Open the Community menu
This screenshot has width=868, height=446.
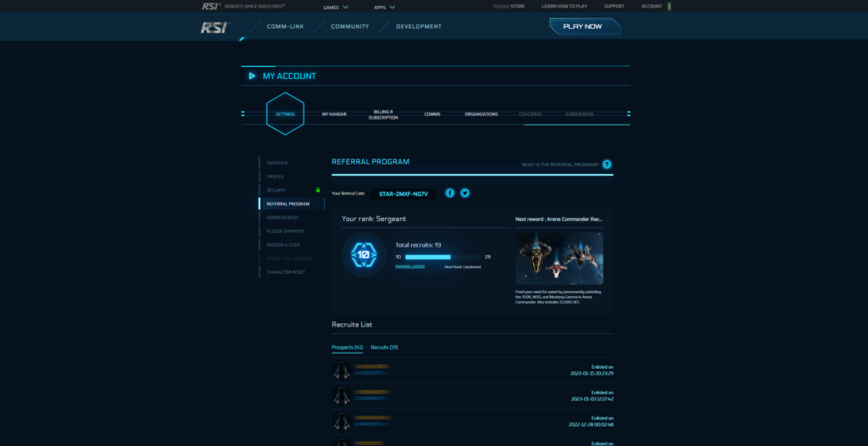pos(350,26)
